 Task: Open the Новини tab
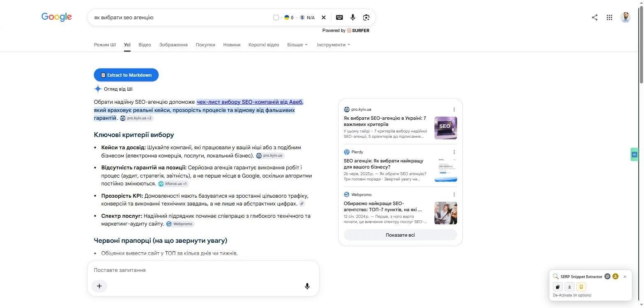coord(232,45)
